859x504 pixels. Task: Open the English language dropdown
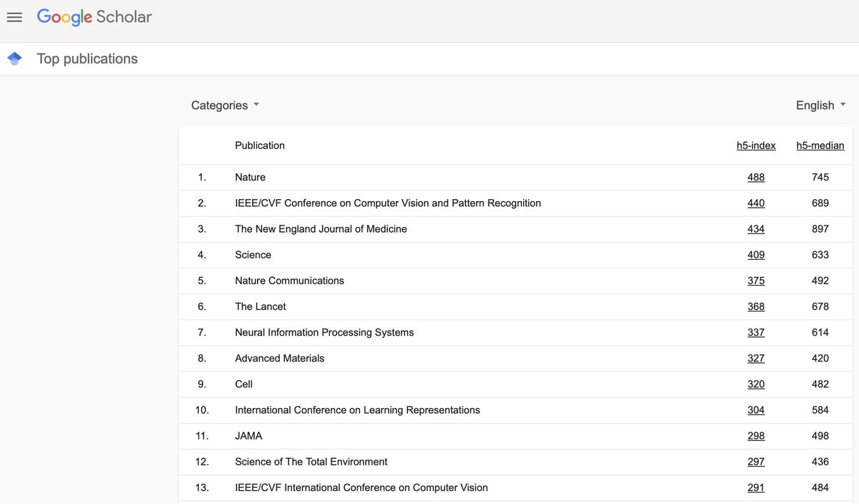tap(821, 105)
